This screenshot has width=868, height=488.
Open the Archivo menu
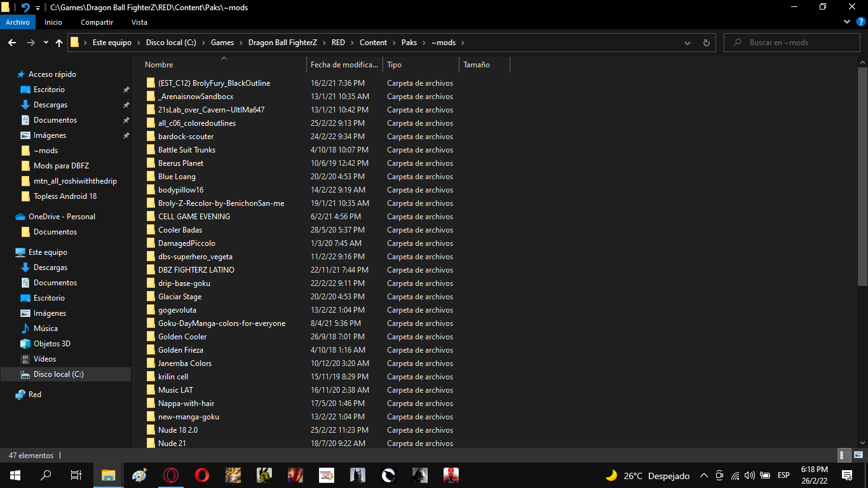click(18, 22)
